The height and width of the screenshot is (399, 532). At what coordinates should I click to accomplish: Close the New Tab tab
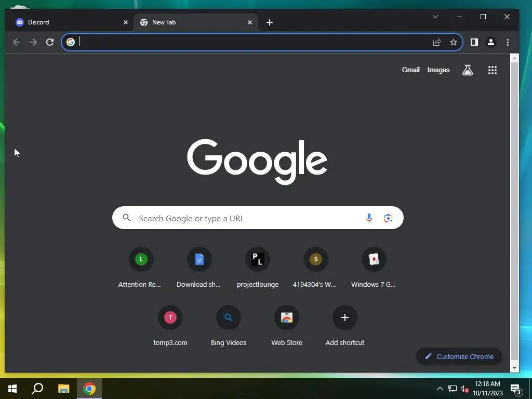[250, 22]
